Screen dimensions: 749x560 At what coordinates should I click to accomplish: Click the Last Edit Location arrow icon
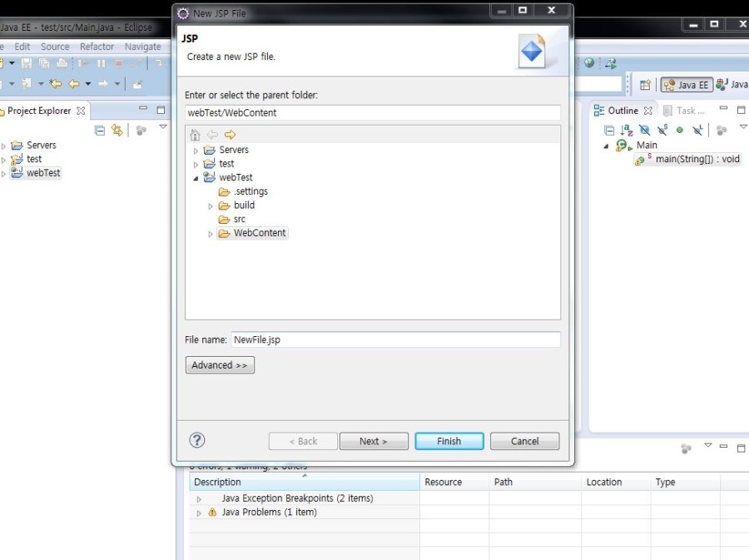56,84
